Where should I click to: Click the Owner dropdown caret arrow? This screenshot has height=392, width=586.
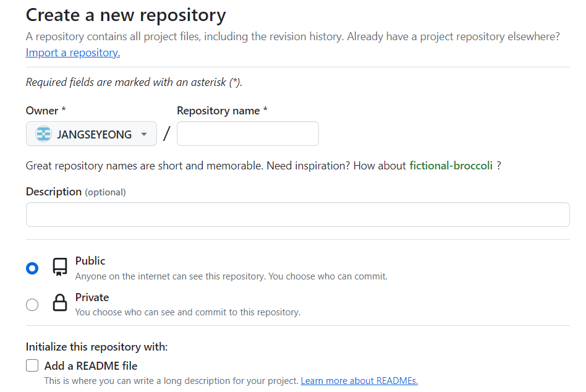tap(144, 134)
